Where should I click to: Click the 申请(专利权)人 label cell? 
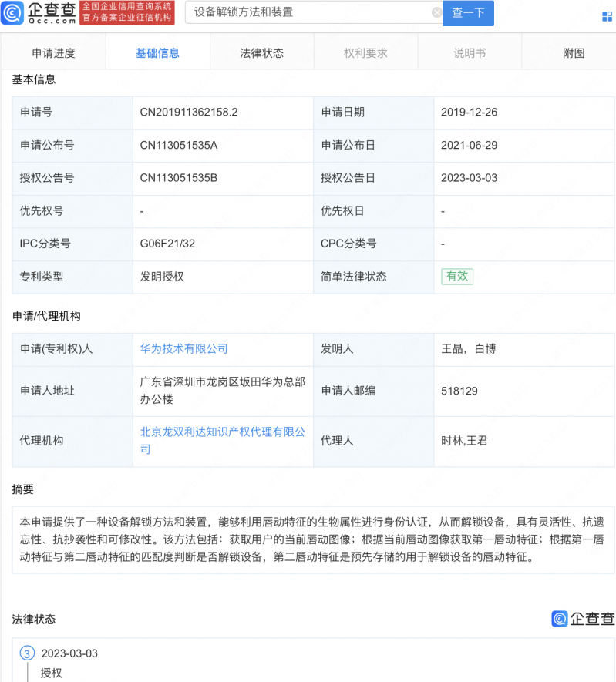(72, 349)
